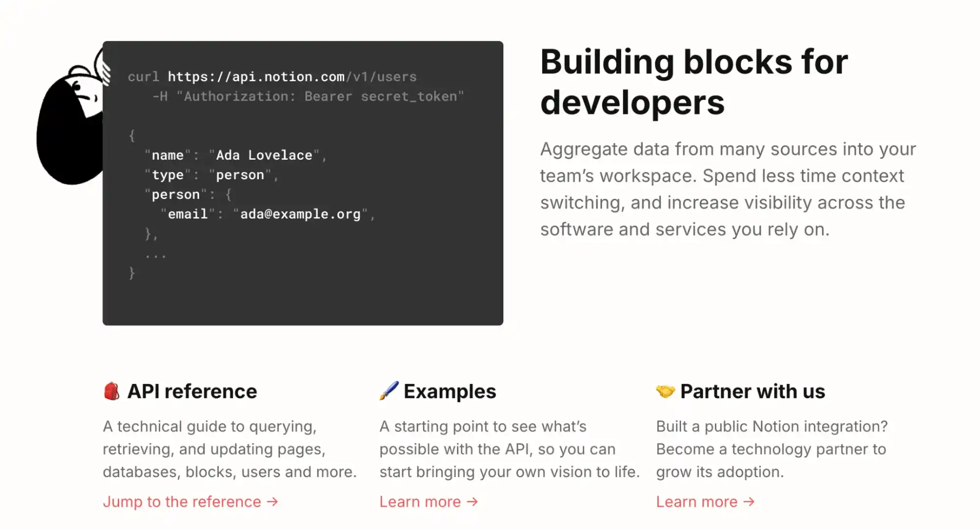Click the paintbrush emoji beside Examples
Image resolution: width=980 pixels, height=530 pixels.
388,391
